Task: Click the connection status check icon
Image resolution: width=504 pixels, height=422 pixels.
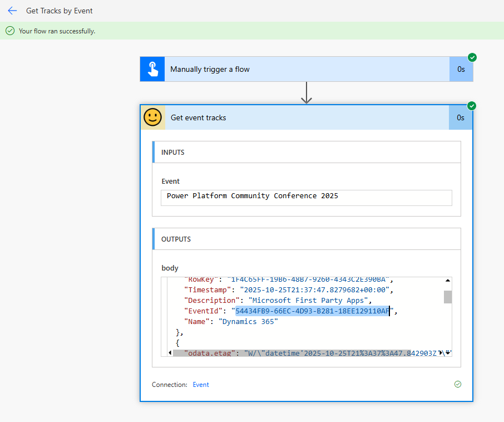Action: 457,384
